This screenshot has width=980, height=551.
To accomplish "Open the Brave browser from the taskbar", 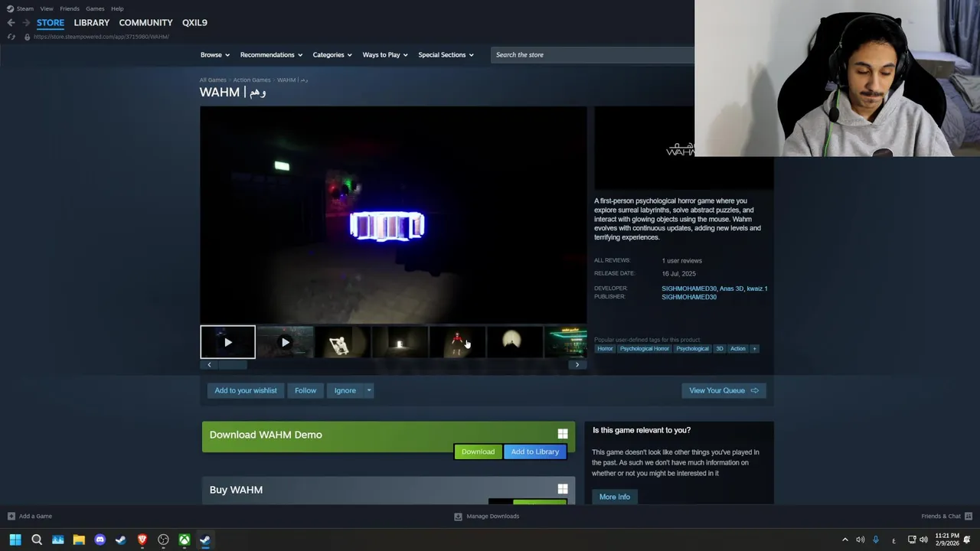I will (142, 540).
